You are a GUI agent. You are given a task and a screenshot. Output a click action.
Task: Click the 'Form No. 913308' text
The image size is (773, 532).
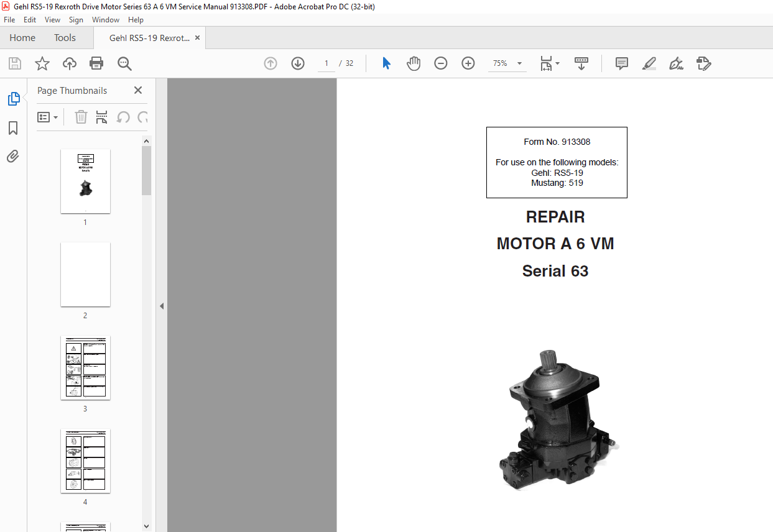point(557,142)
